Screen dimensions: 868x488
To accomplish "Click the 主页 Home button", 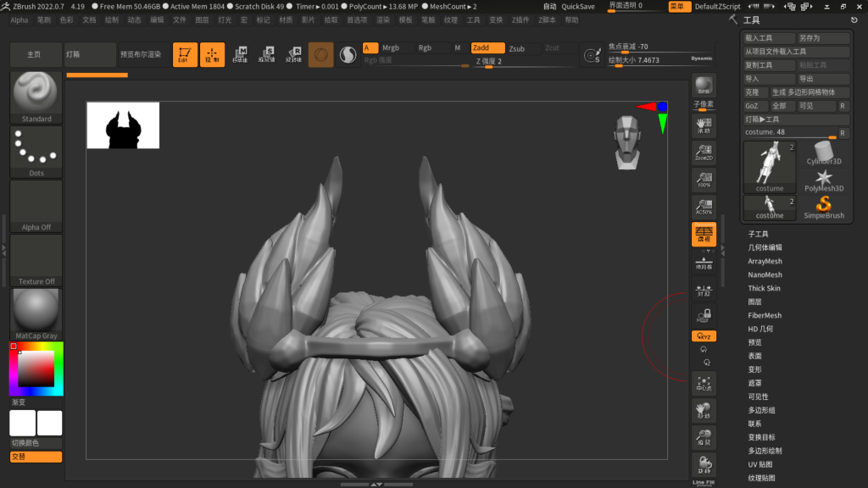I will click(x=34, y=54).
